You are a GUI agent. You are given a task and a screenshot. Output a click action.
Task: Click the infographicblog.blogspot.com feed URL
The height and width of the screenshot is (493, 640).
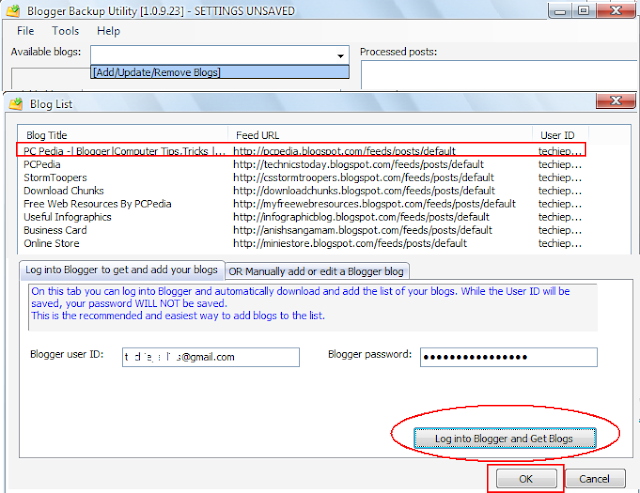[361, 217]
